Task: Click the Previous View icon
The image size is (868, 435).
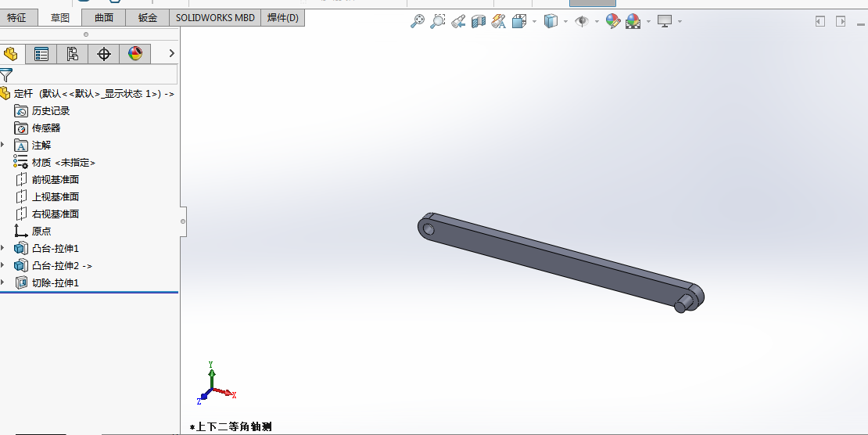Action: 457,21
